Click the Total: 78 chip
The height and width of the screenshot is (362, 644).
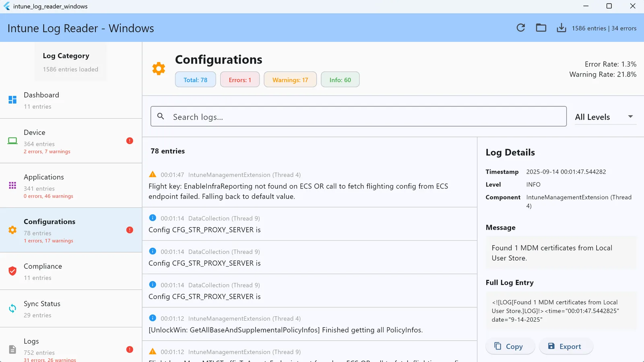pos(196,80)
